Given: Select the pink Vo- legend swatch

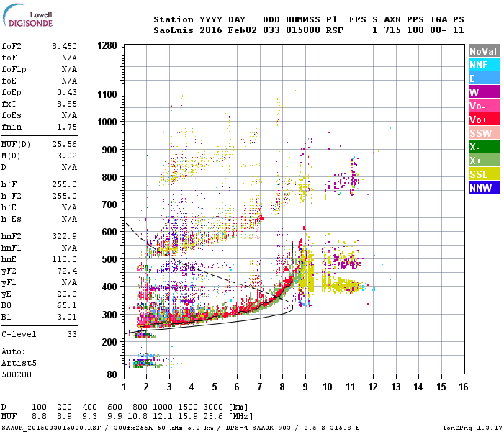Looking at the screenshot, I should [x=484, y=106].
